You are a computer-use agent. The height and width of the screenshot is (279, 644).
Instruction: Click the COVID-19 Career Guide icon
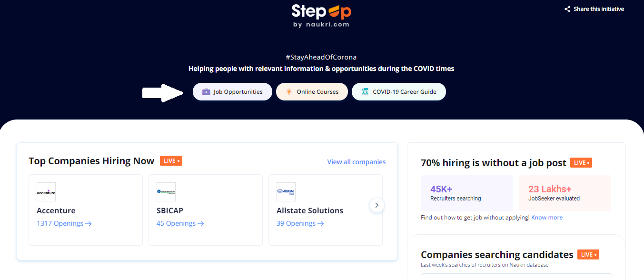point(365,92)
